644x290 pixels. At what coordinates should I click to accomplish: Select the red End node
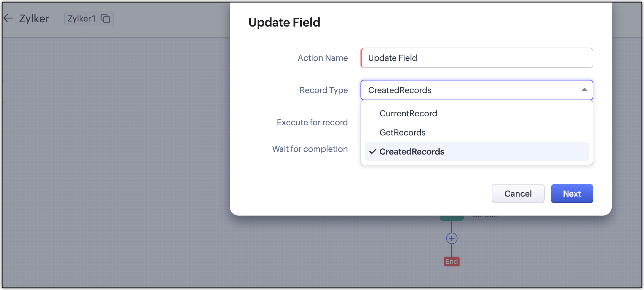click(x=452, y=261)
